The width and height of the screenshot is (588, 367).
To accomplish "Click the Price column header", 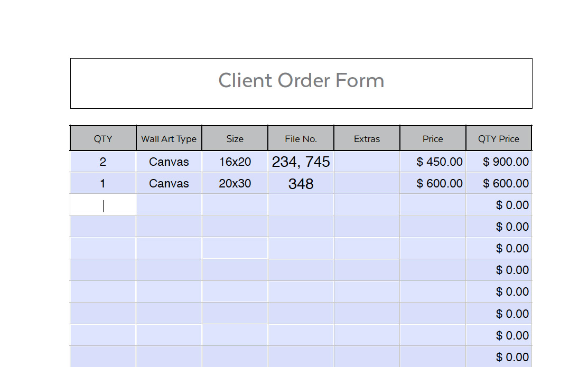I will [x=433, y=138].
